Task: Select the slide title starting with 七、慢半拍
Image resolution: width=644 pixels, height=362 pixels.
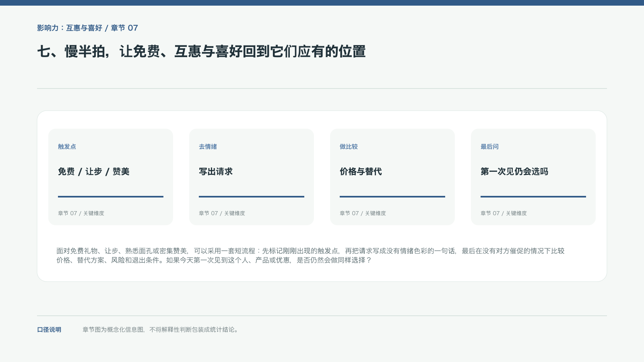Action: point(201,51)
